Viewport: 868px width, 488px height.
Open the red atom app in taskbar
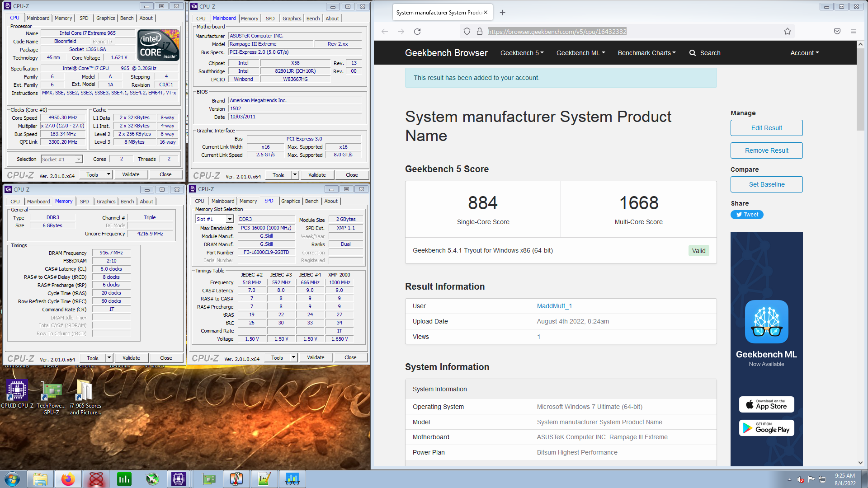(x=96, y=479)
